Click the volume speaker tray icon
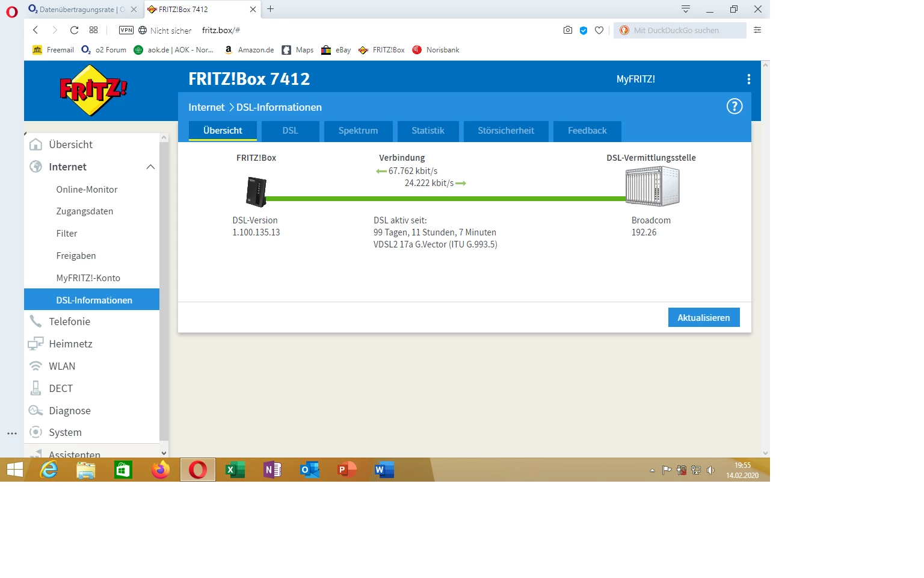924x578 pixels. tap(710, 470)
